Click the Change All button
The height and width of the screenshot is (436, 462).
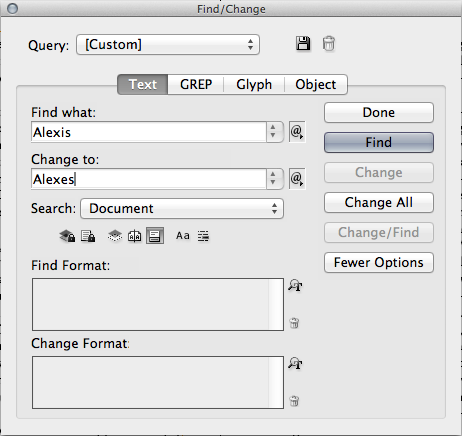(379, 202)
